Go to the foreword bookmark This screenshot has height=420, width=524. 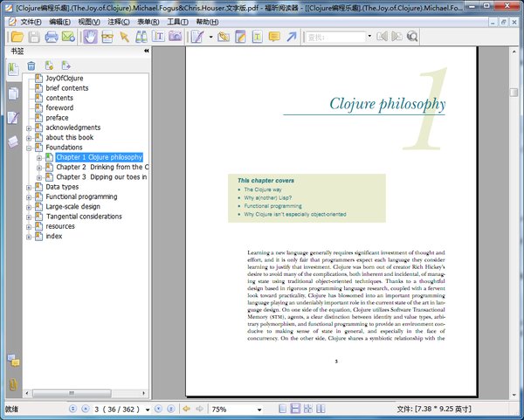(x=59, y=107)
